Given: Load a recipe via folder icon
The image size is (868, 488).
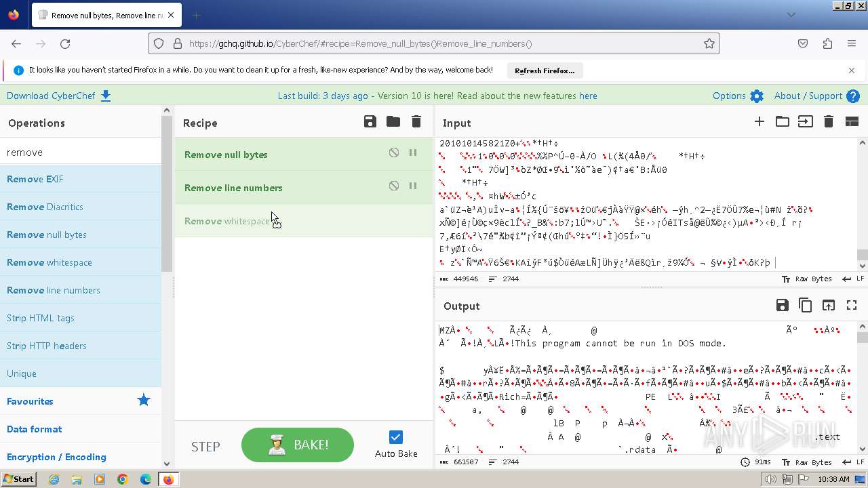Looking at the screenshot, I should pos(393,121).
